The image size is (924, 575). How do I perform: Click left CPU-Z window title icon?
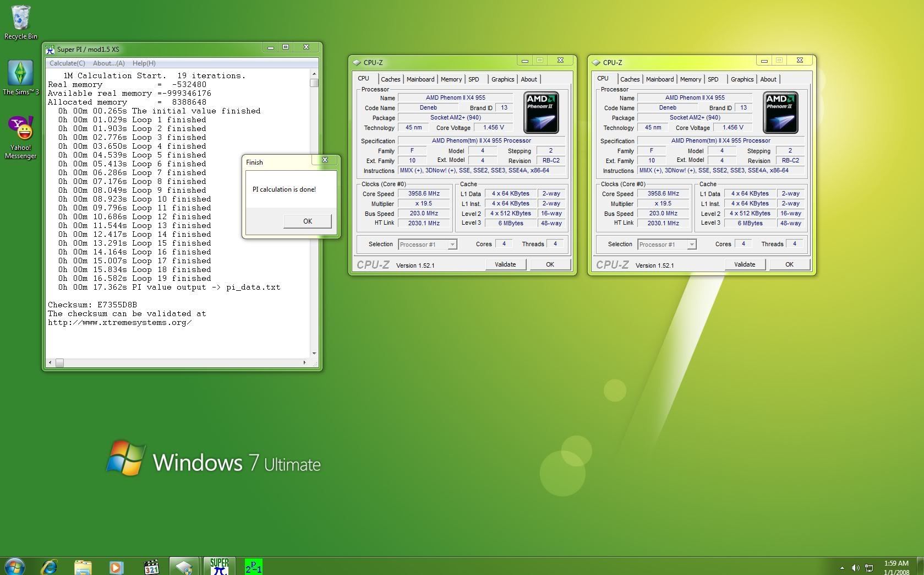pyautogui.click(x=357, y=62)
